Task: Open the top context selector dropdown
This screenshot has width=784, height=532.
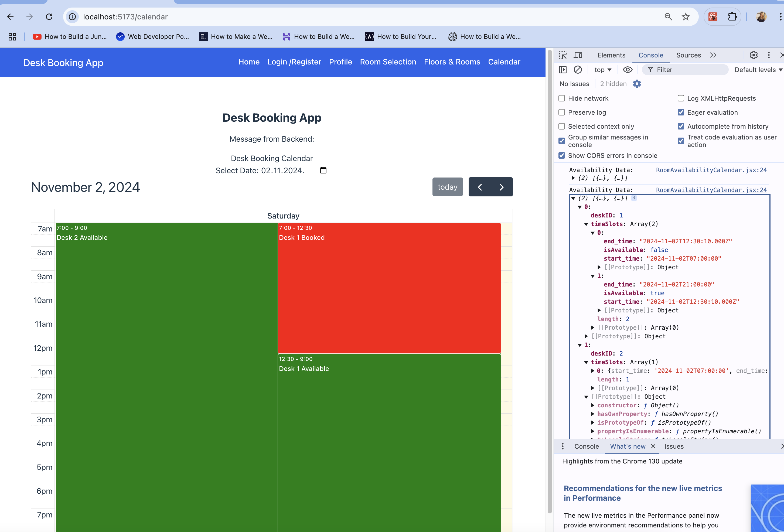Action: [x=602, y=70]
